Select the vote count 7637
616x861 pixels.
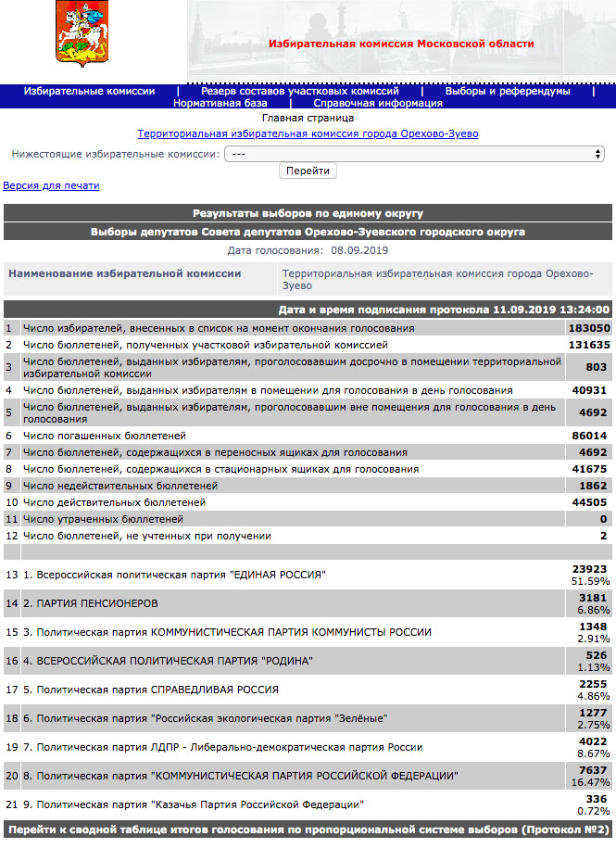[593, 770]
